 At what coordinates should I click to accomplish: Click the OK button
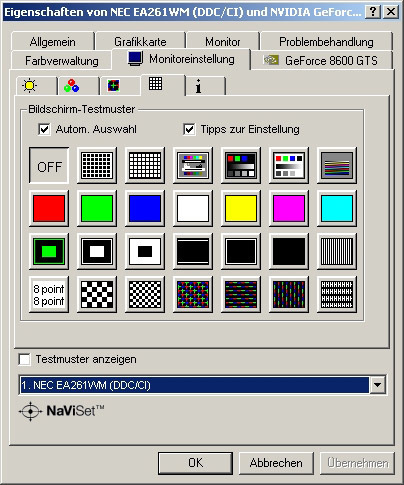click(x=195, y=463)
